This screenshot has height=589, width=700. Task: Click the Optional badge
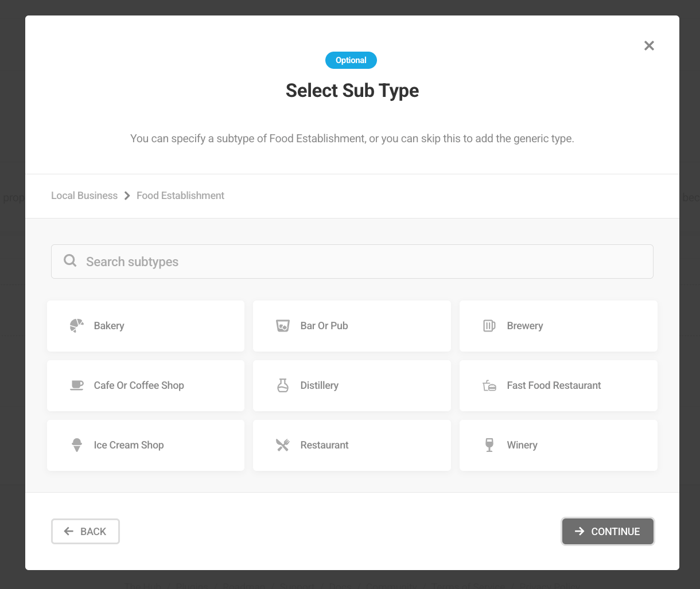351,60
